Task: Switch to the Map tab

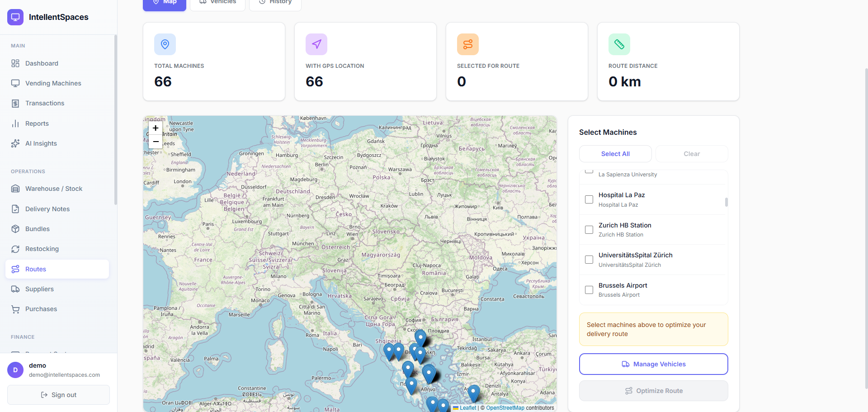Action: pos(165,4)
